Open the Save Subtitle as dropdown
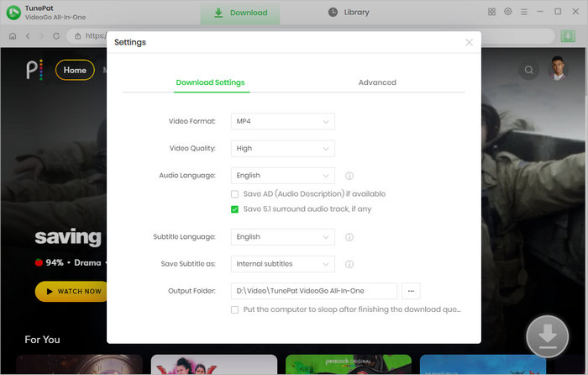588x375 pixels. click(x=283, y=264)
